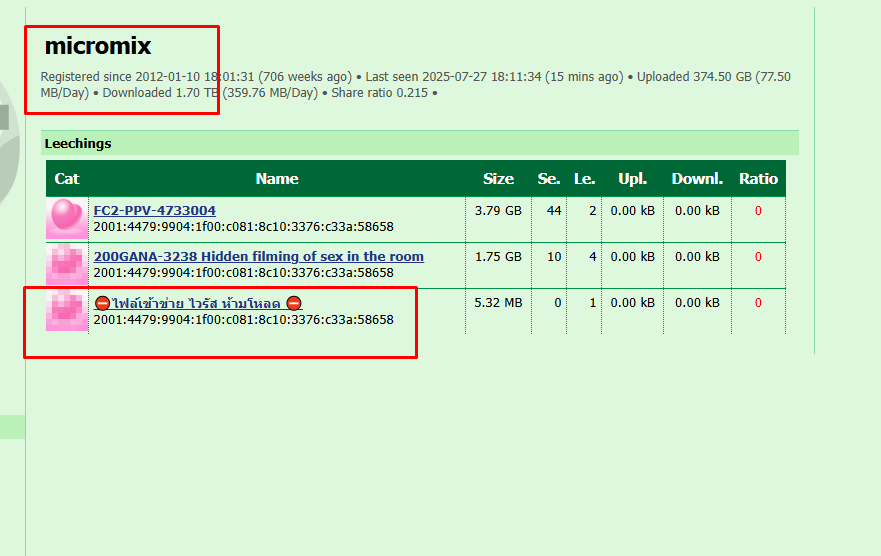The image size is (881, 556).
Task: Click the Name column header
Action: (277, 179)
